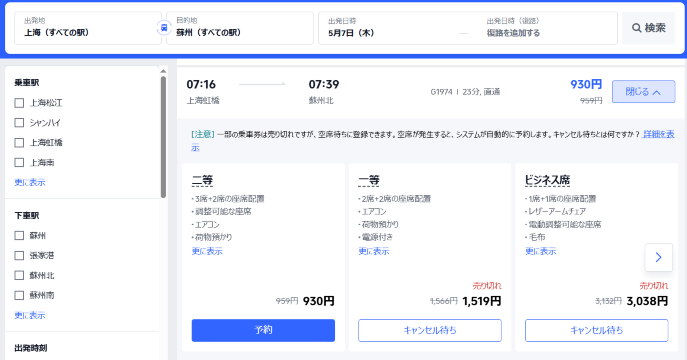The width and height of the screenshot is (687, 360).
Task: Click the 下車駅 filter heading
Action: (27, 215)
